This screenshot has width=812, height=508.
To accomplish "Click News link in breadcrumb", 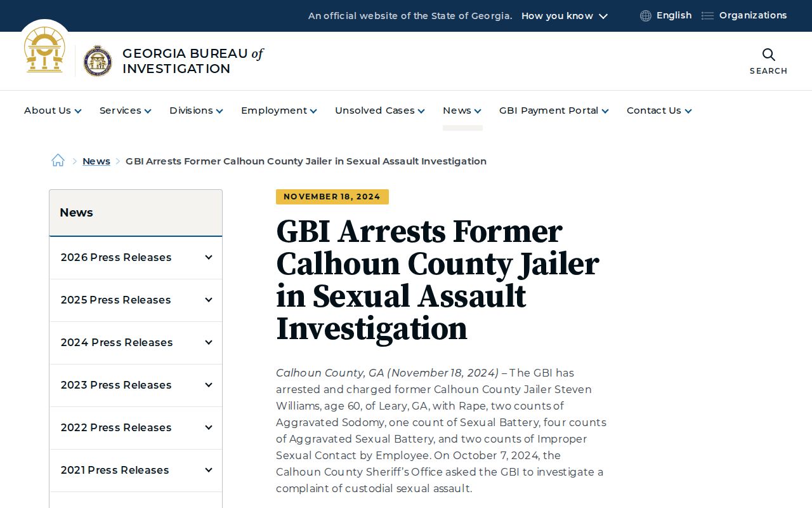I will pyautogui.click(x=96, y=161).
